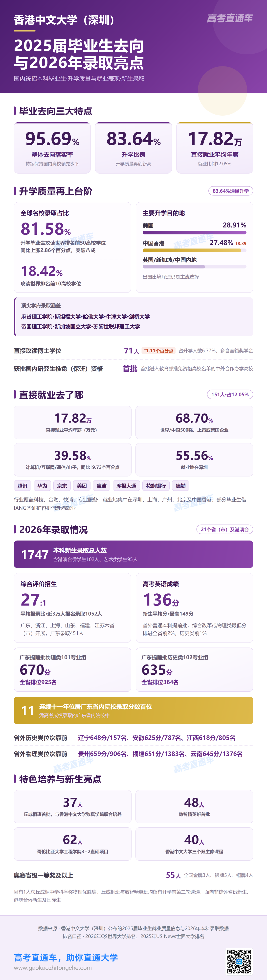267x980 pixels.
Task: Click the 55人 奥赛 award count
Action: tap(173, 875)
